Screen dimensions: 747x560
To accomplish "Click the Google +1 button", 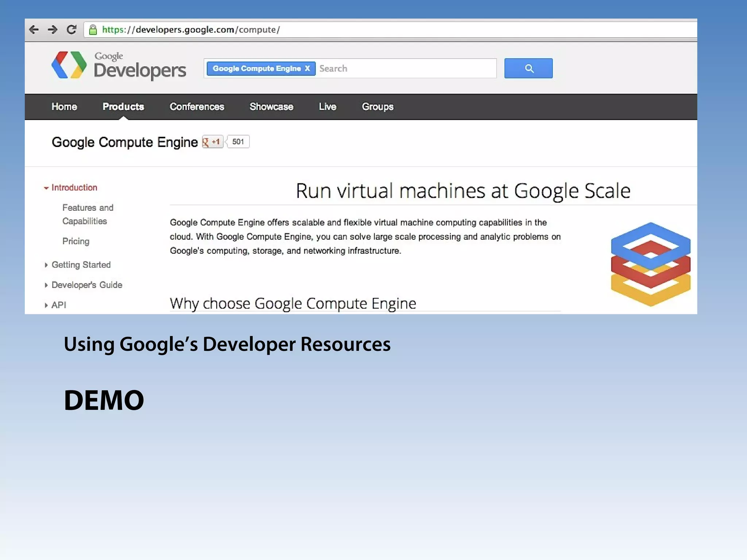I will pyautogui.click(x=213, y=142).
